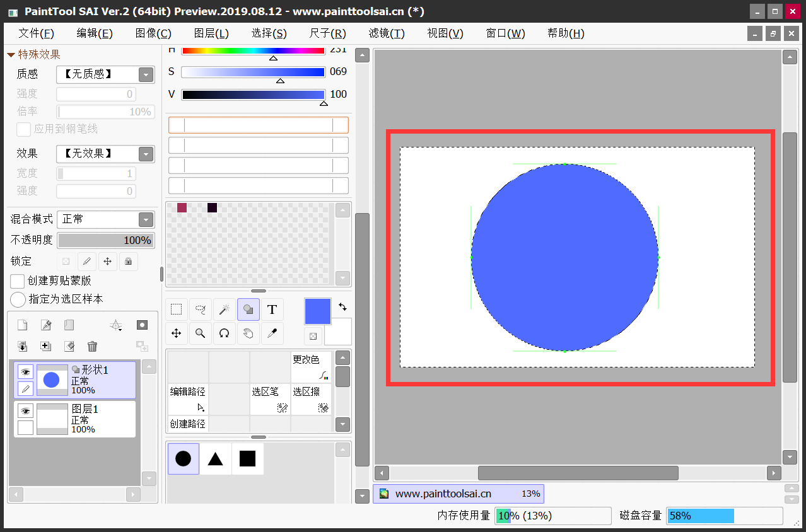Toggle visibility of layer 图层1
Screen dimensions: 806x532
click(x=25, y=411)
